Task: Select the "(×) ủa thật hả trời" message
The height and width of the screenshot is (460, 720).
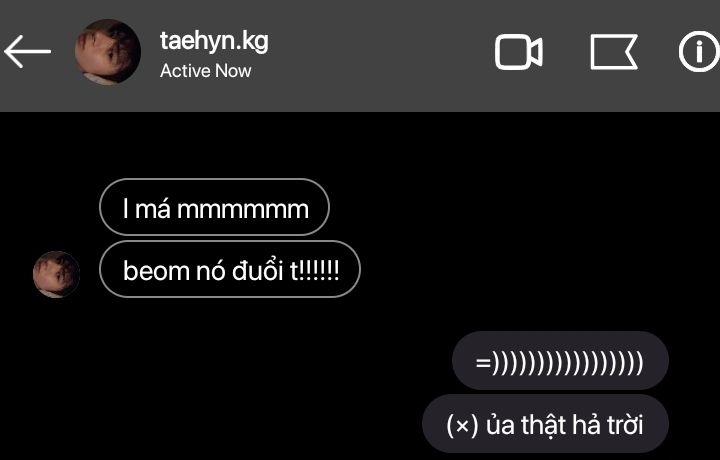Action: point(546,423)
